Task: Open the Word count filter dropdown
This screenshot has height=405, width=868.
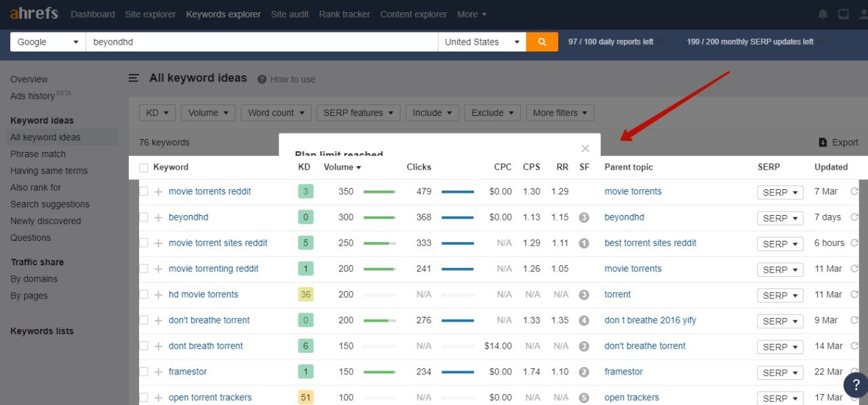Action: (276, 113)
